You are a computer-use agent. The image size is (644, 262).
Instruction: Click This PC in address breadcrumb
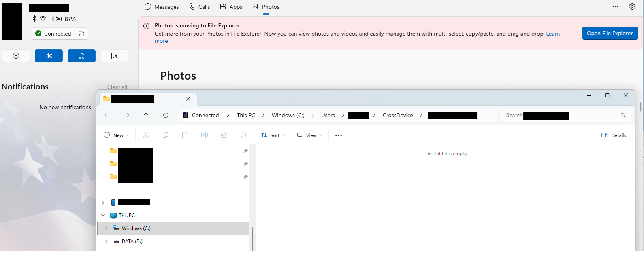[246, 115]
